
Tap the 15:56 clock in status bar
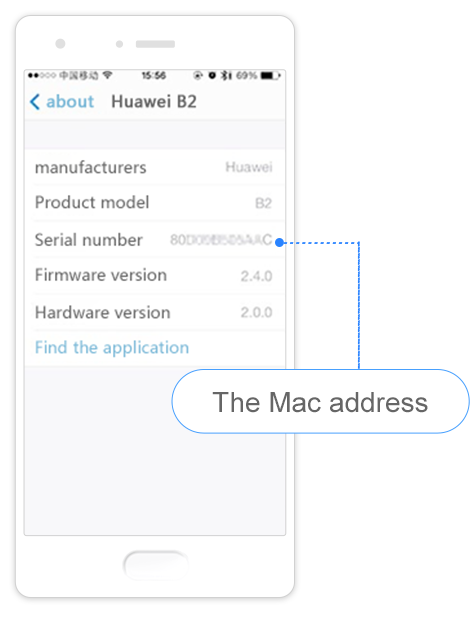coord(153,75)
